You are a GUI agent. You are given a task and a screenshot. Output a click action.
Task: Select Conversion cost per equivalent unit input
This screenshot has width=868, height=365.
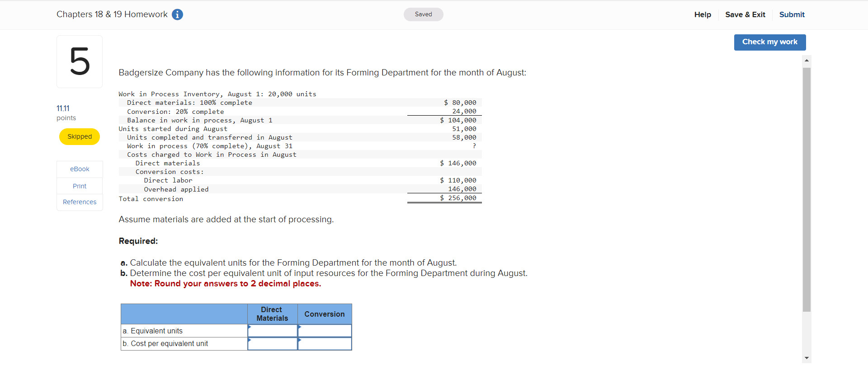(325, 343)
